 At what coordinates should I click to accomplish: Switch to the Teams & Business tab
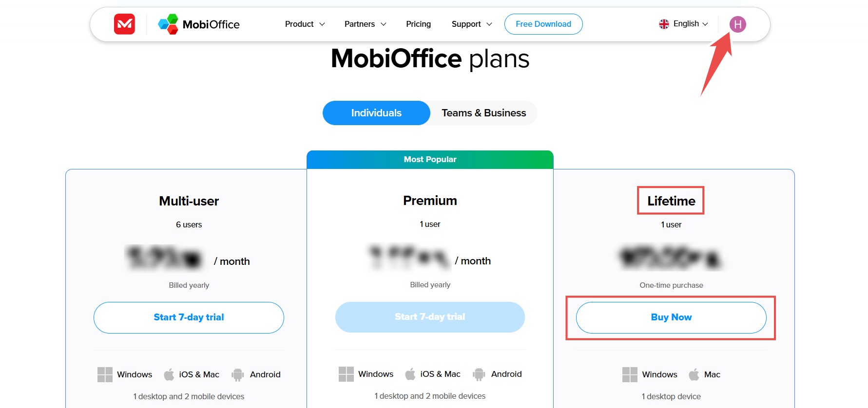click(x=483, y=112)
